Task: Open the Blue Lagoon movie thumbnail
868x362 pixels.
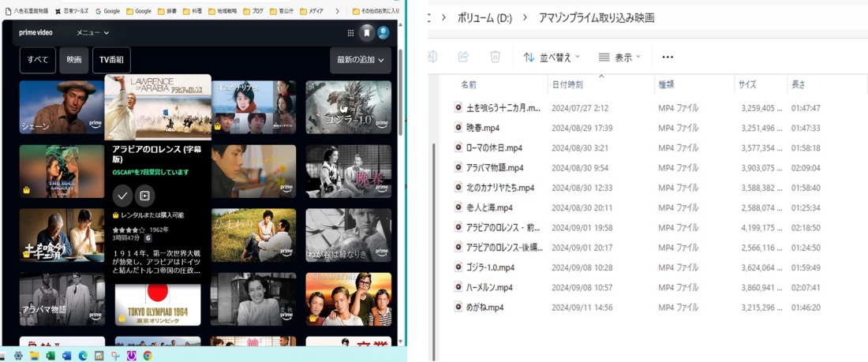Action: 62,172
